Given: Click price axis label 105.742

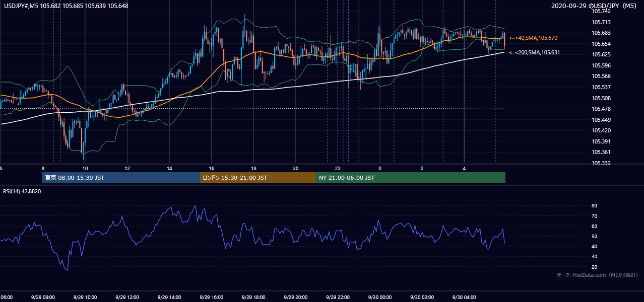Looking at the screenshot, I should tap(601, 11).
